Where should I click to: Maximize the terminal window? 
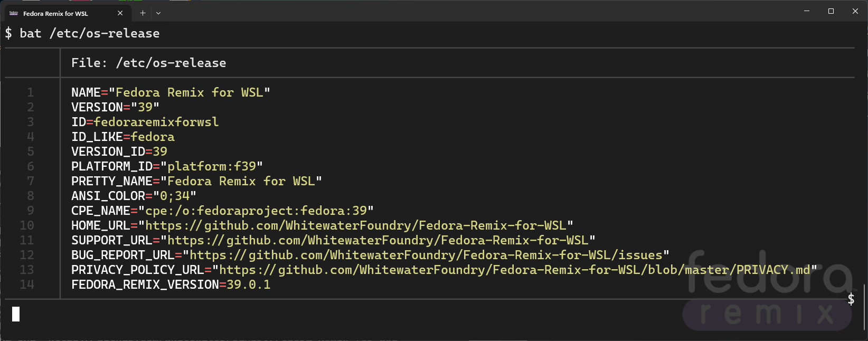tap(831, 11)
